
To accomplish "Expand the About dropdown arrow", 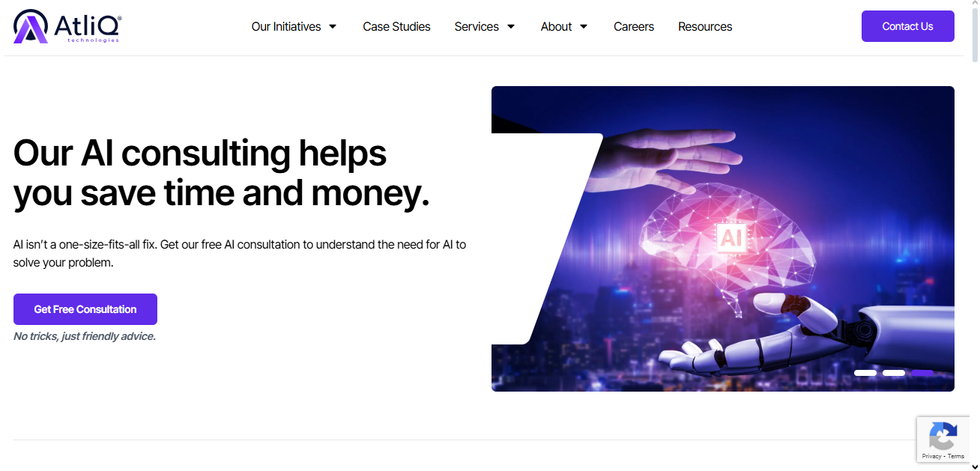I will (x=584, y=26).
